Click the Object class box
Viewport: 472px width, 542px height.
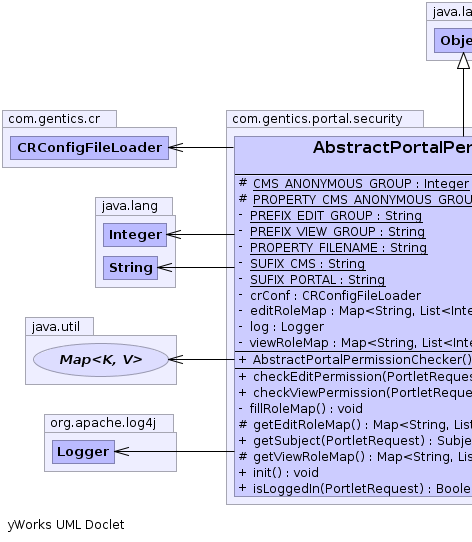tap(453, 40)
